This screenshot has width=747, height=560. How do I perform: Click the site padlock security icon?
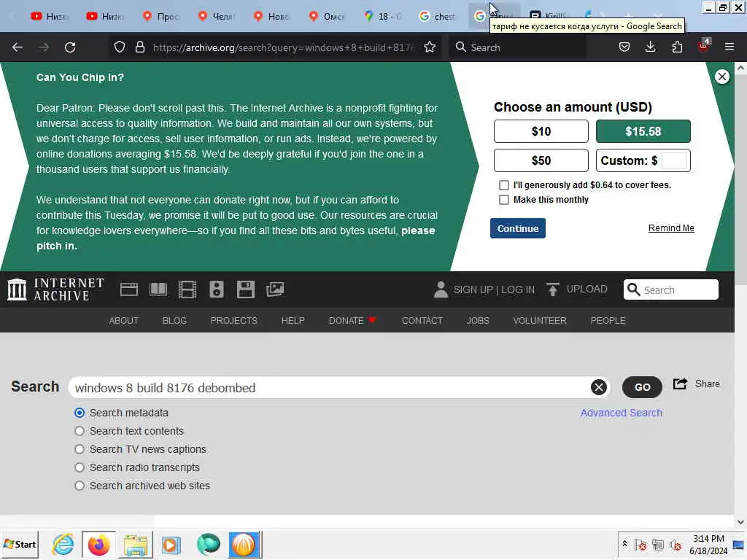(x=139, y=47)
